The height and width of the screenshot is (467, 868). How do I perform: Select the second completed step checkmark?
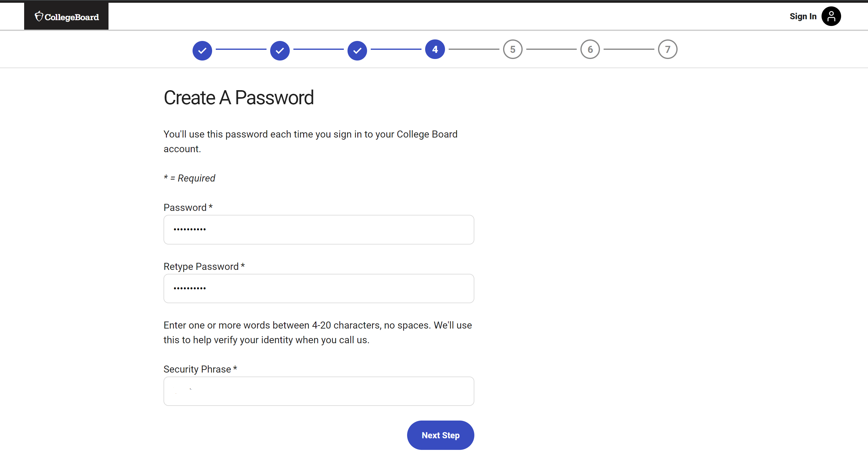coord(280,50)
